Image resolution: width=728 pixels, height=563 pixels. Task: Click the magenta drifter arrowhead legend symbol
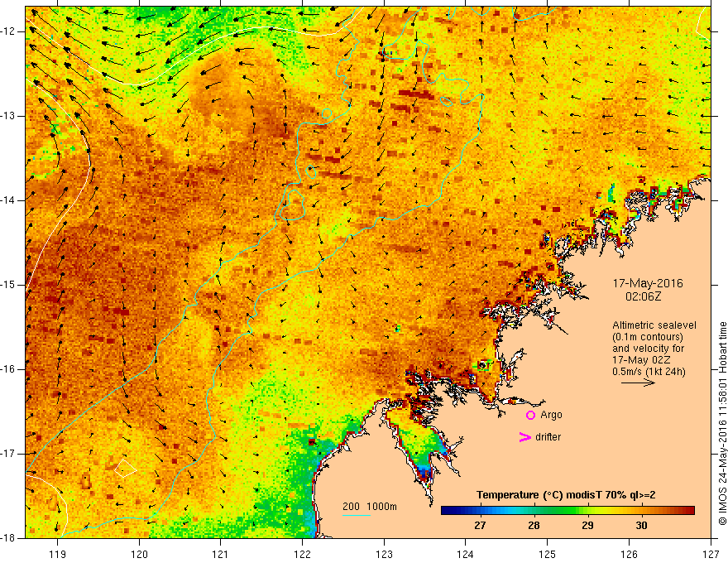pos(524,437)
